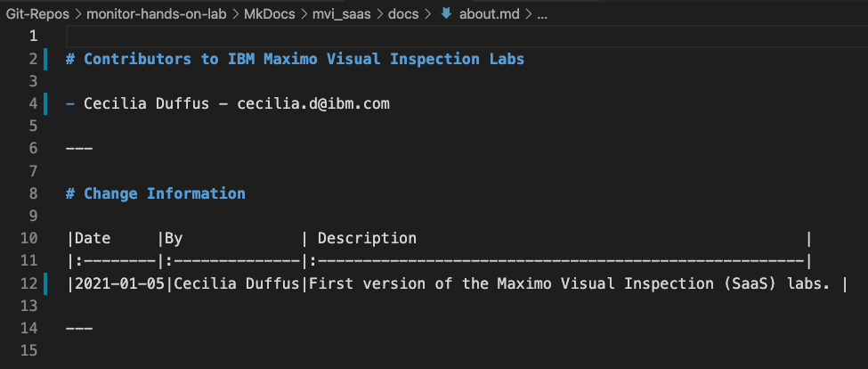Expand the breadcrumb ellipsis after about.md
Viewport: 868px width, 369px height.
coord(542,13)
